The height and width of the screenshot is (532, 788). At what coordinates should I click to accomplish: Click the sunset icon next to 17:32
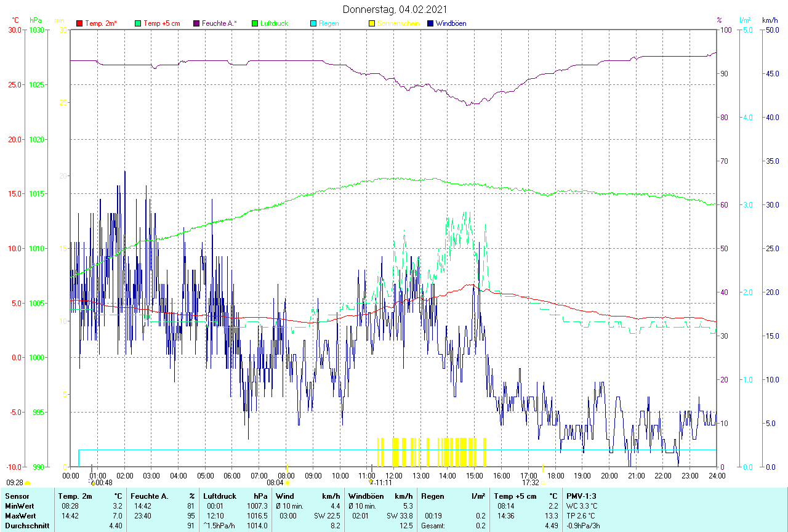(x=544, y=483)
